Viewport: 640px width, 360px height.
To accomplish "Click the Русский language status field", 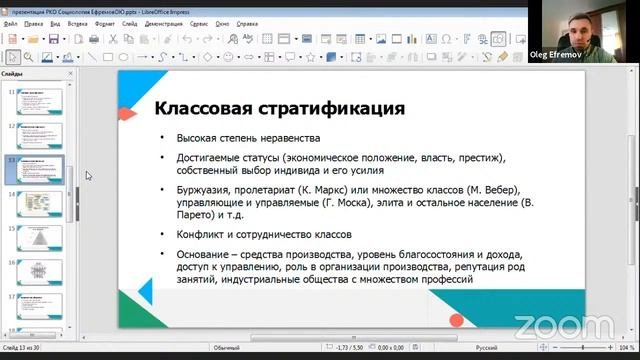I will (487, 348).
